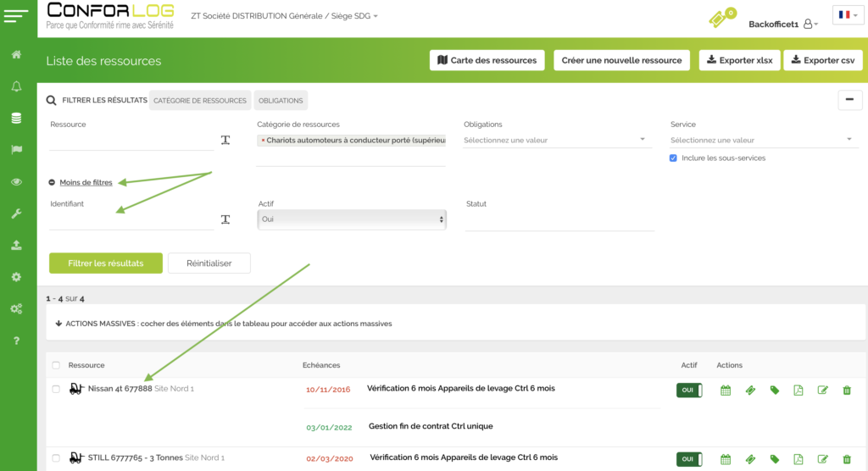868x471 pixels.
Task: Collapse filters with Moins de filtres
Action: [x=85, y=182]
